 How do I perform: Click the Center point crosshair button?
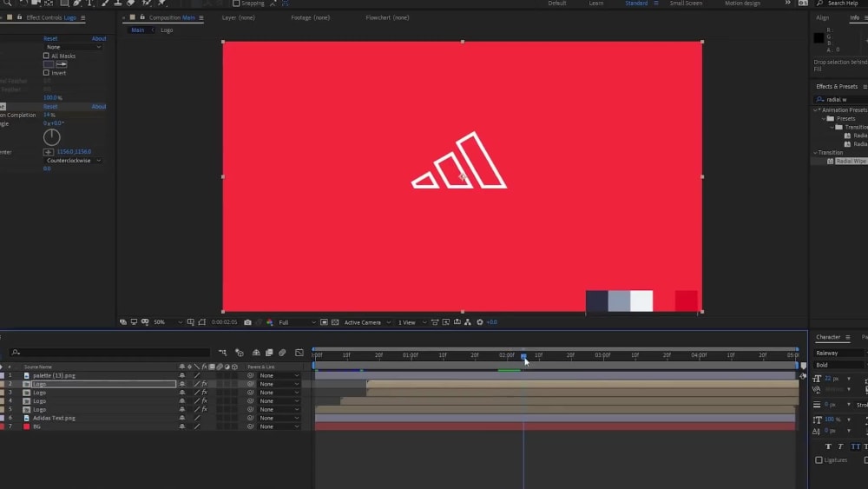click(x=49, y=152)
